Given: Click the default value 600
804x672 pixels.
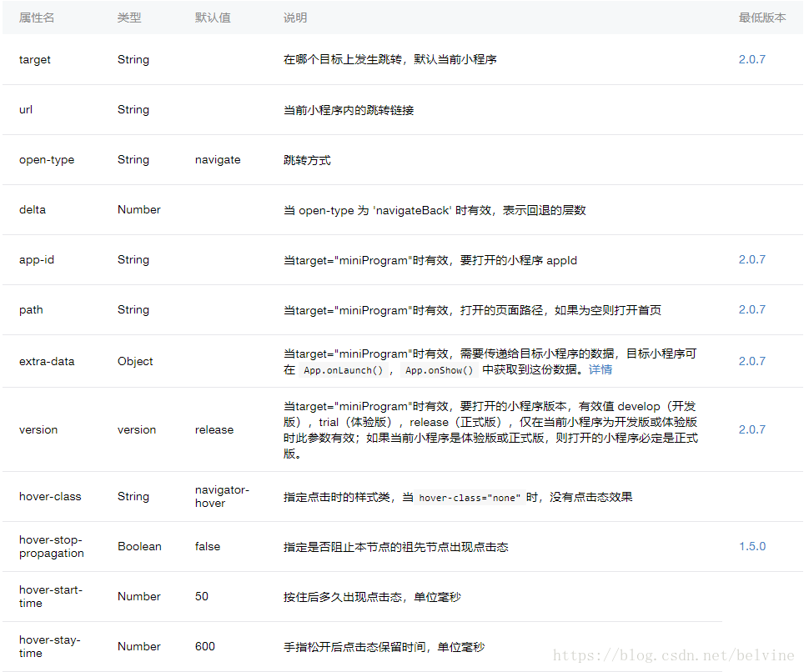Looking at the screenshot, I should point(204,646).
